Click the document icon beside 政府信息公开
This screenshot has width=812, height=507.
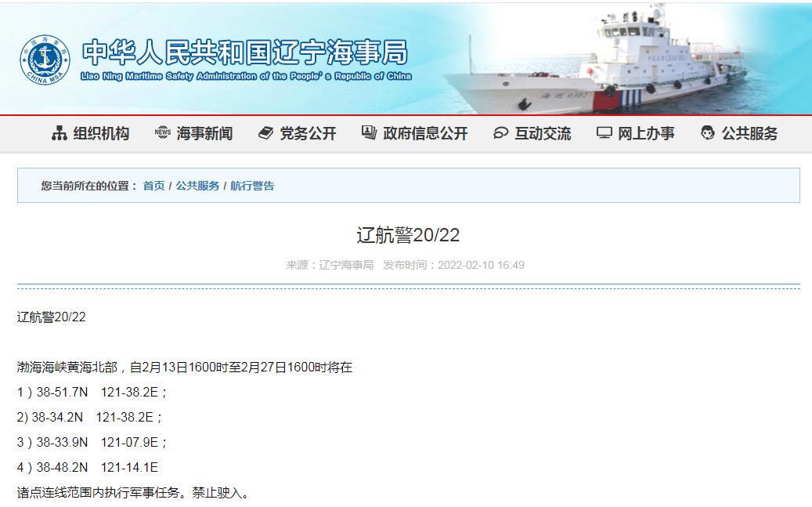[369, 132]
